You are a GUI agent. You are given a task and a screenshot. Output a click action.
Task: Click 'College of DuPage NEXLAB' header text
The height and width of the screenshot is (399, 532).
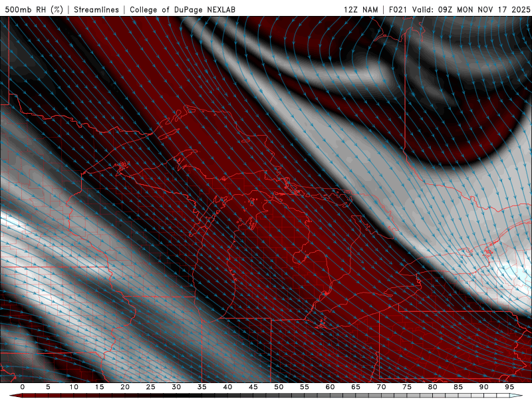[182, 9]
